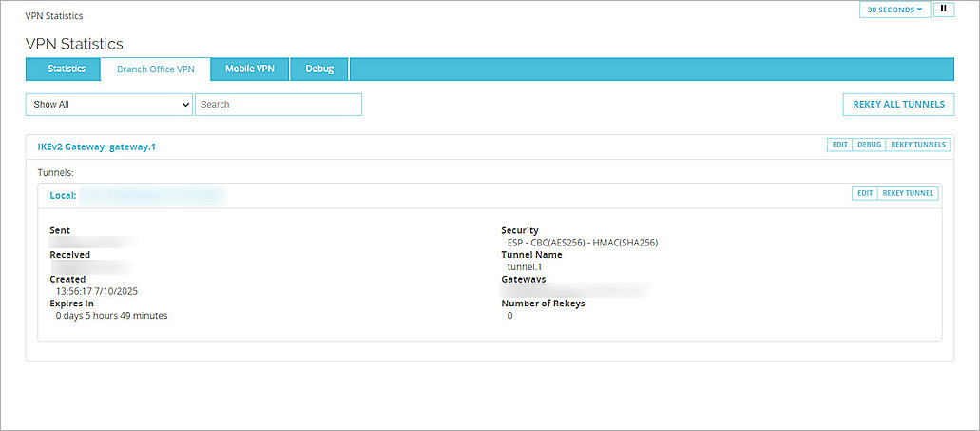Click the VPN Statistics breadcrumb text
The image size is (980, 431).
54,15
